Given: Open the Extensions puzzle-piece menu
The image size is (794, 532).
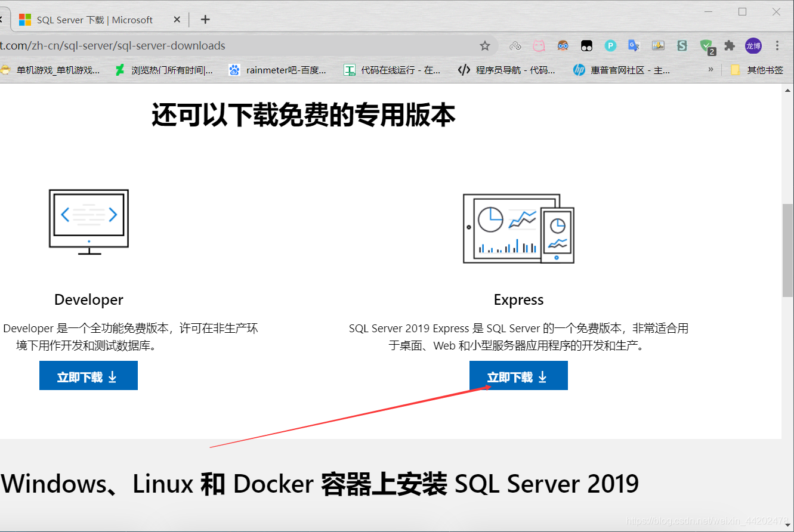Looking at the screenshot, I should (x=729, y=46).
